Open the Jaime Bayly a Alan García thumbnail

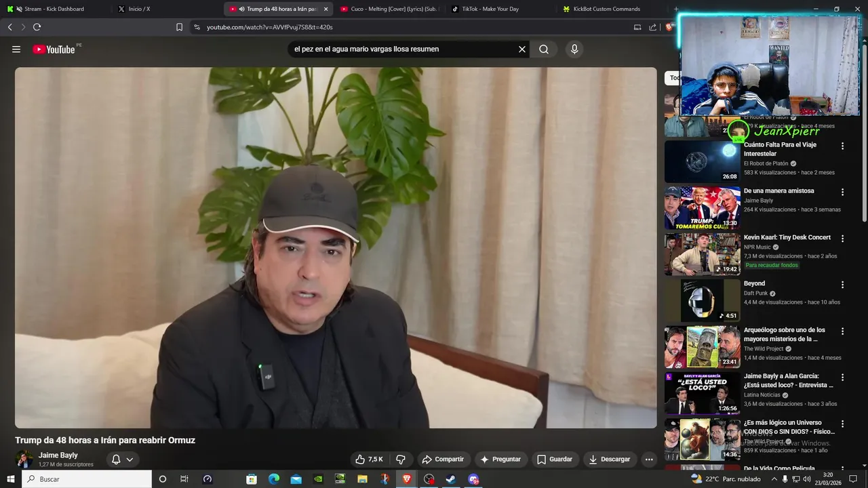coord(702,393)
